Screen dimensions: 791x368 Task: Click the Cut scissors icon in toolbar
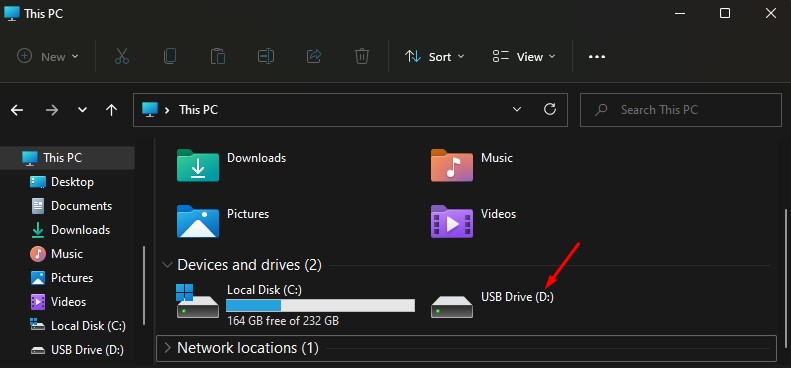click(x=122, y=56)
